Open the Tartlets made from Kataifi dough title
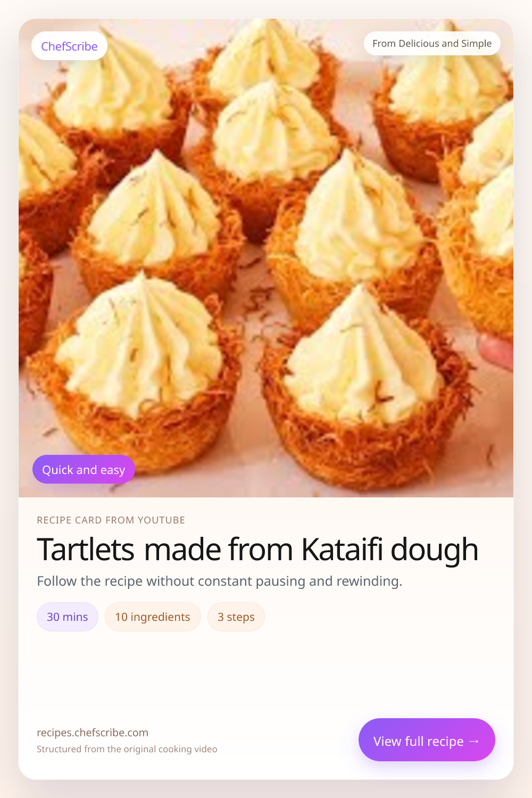This screenshot has width=532, height=798. click(x=257, y=549)
